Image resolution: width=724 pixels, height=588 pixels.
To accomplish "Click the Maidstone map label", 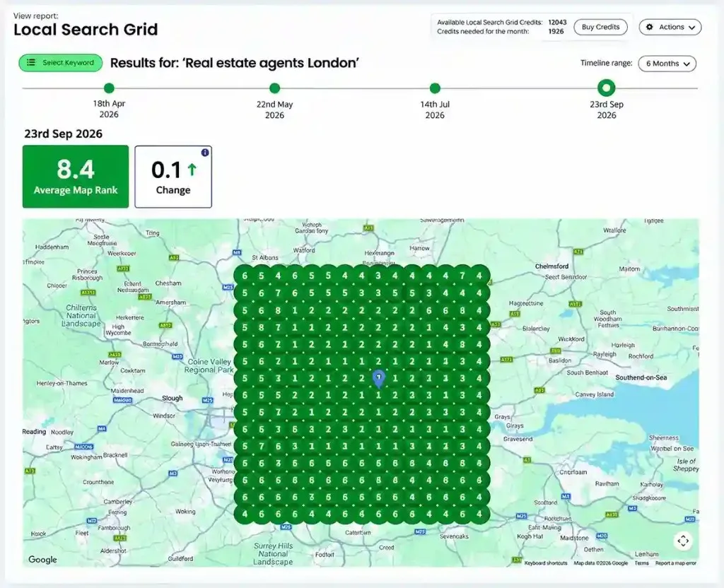I will pos(574,538).
